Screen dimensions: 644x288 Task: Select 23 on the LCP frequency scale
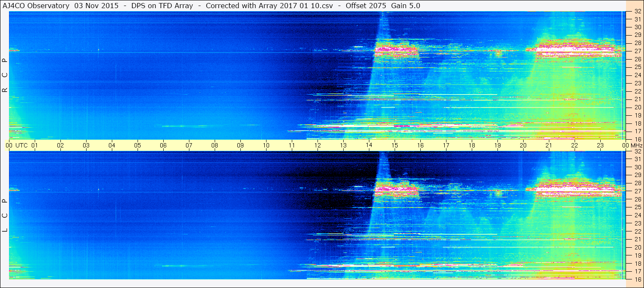tap(637, 223)
